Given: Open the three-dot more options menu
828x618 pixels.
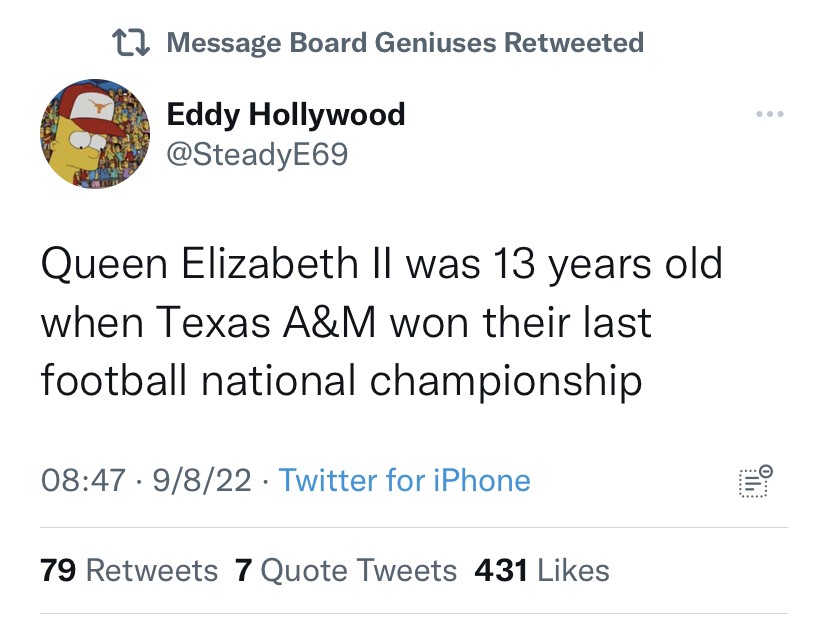Looking at the screenshot, I should (769, 114).
